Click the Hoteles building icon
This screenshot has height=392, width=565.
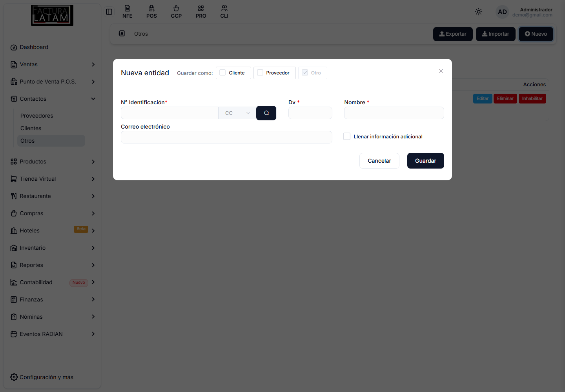(x=14, y=230)
